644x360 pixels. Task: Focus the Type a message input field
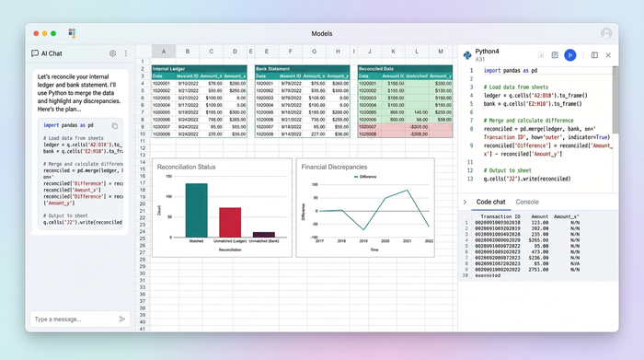pyautogui.click(x=80, y=319)
